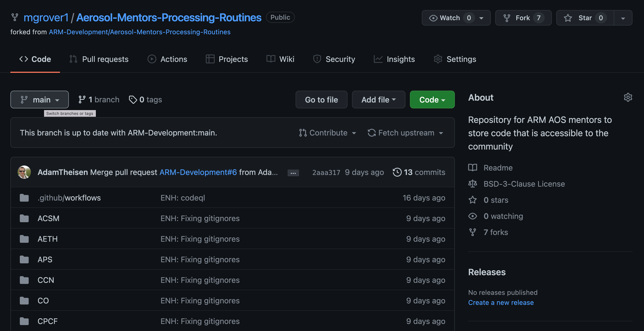Open the star lists dropdown arrow
The image size is (644, 331).
623,18
